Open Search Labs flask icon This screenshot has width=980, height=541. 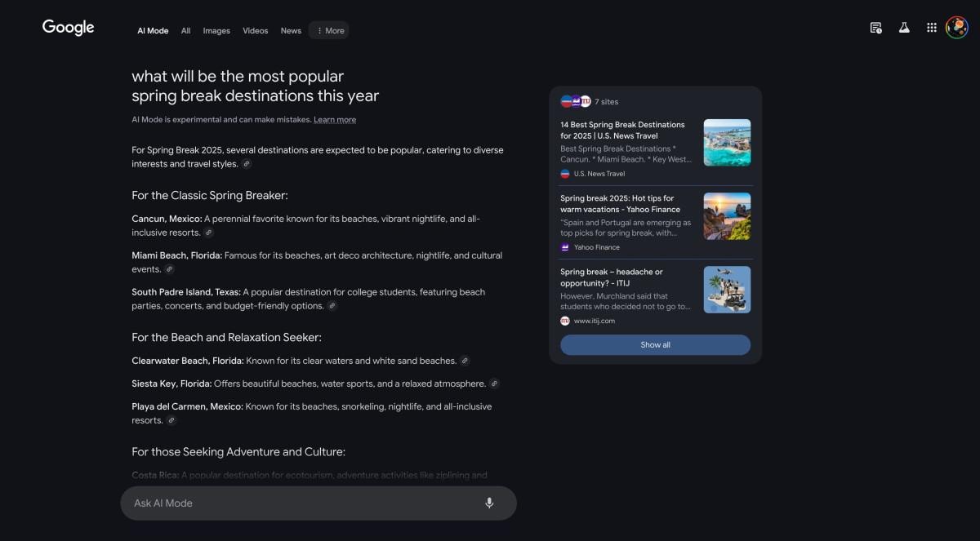[904, 28]
